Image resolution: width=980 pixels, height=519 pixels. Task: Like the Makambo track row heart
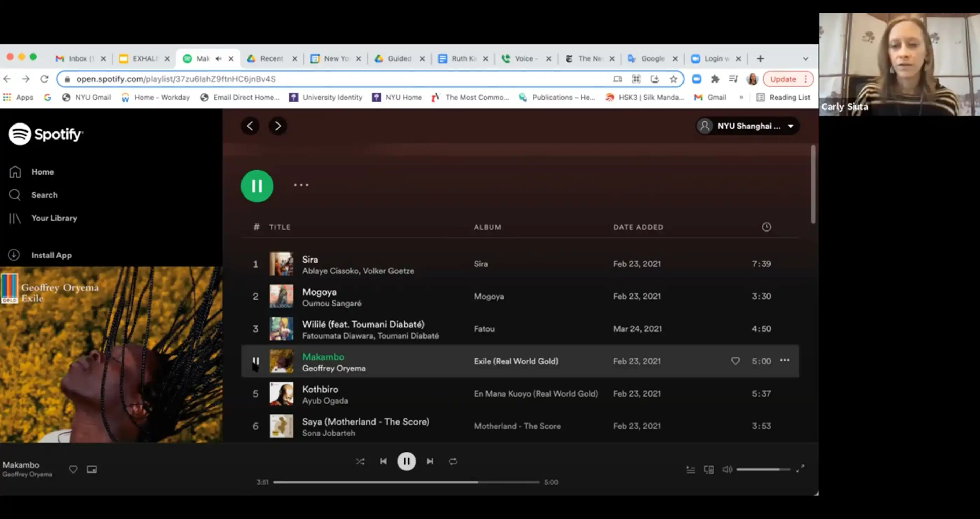point(735,361)
